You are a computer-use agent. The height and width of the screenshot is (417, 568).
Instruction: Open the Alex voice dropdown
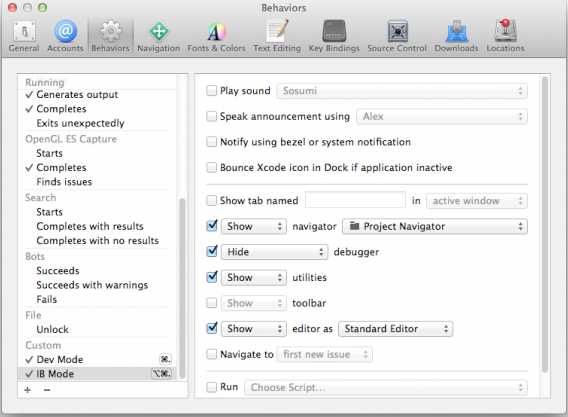click(x=442, y=116)
